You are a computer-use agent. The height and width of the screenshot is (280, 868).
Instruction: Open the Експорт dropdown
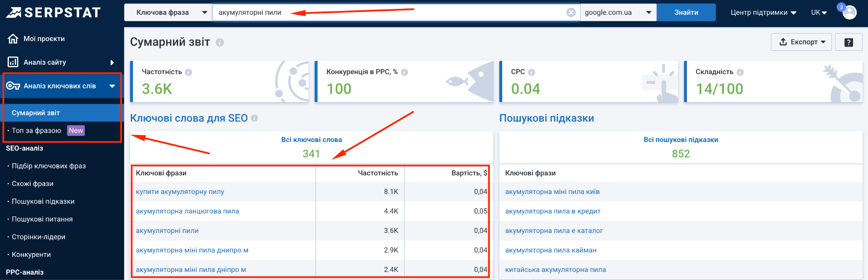[801, 42]
